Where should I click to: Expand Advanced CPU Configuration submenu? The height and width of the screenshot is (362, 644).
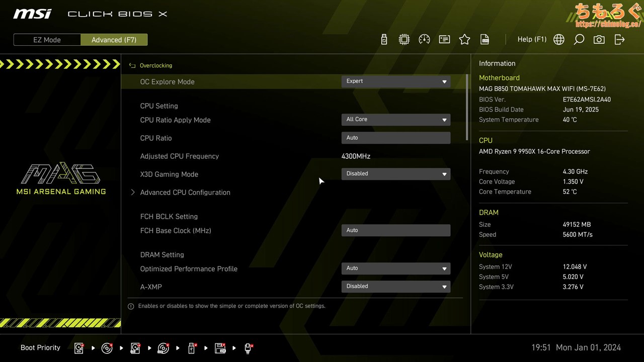(x=185, y=193)
